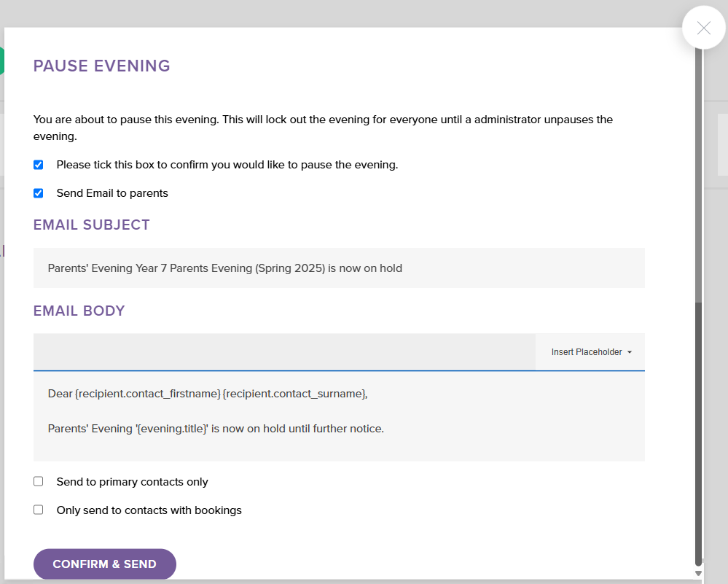Image resolution: width=728 pixels, height=584 pixels.
Task: Click into the Email Subject field
Action: pyautogui.click(x=339, y=268)
